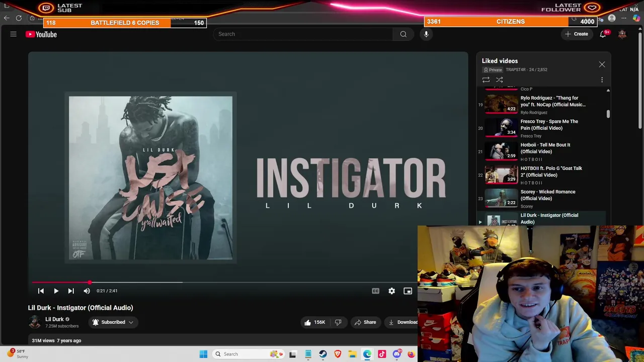Image resolution: width=644 pixels, height=362 pixels.
Task: Toggle dislike on the video
Action: pyautogui.click(x=338, y=322)
